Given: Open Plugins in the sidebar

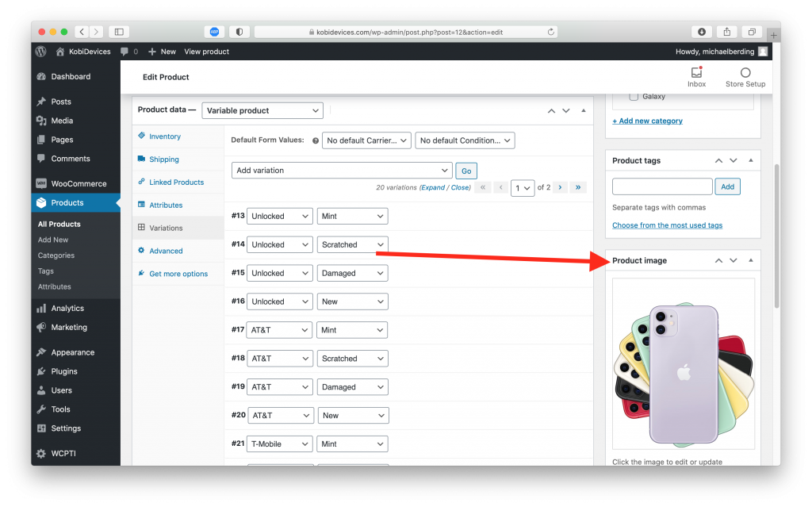Looking at the screenshot, I should click(x=75, y=371).
